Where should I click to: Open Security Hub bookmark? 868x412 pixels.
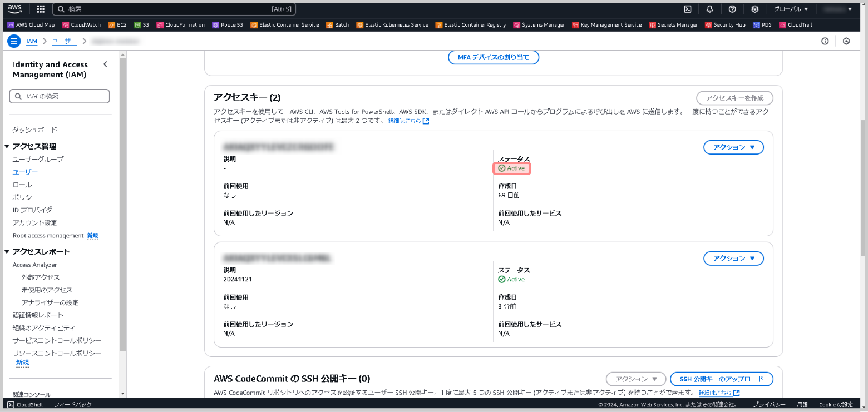tap(726, 25)
